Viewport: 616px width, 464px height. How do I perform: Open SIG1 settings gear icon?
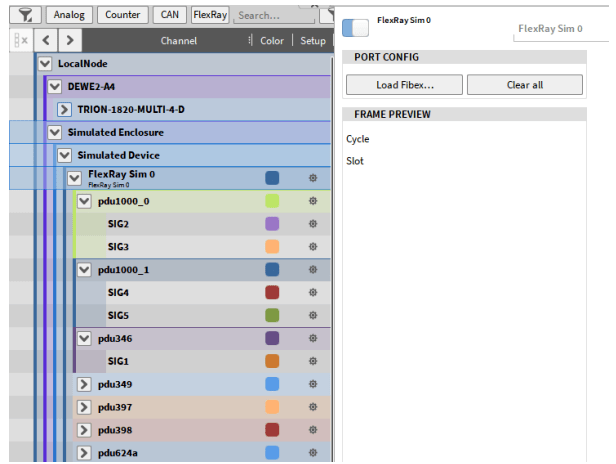coord(313,361)
